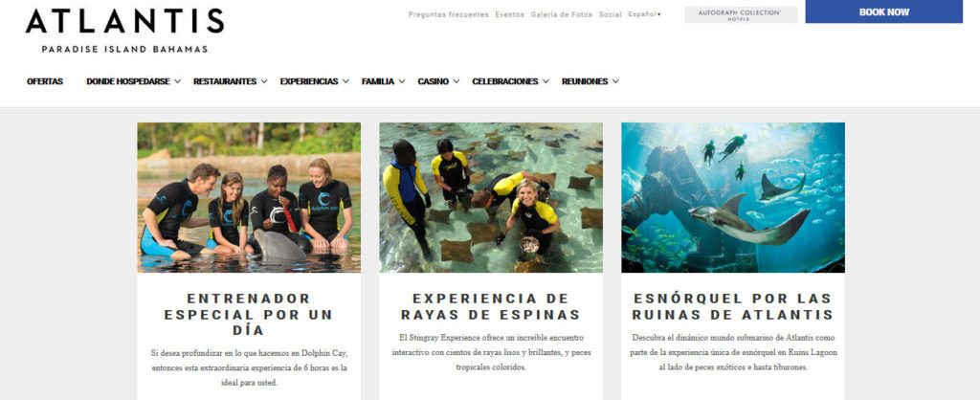Go to Preguntas frecuentes link

coord(449,14)
